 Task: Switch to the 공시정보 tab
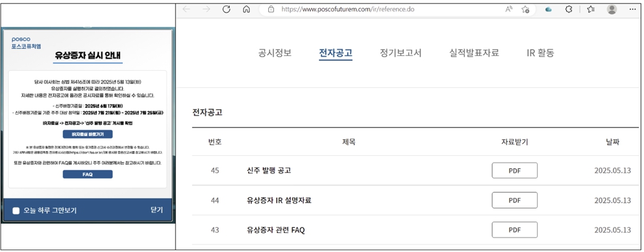[x=275, y=53]
